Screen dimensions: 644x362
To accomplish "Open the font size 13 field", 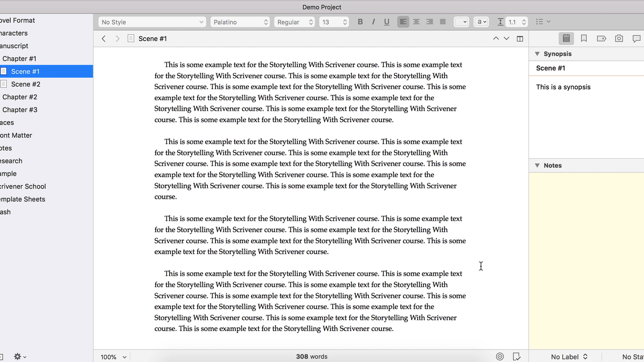I will click(334, 22).
